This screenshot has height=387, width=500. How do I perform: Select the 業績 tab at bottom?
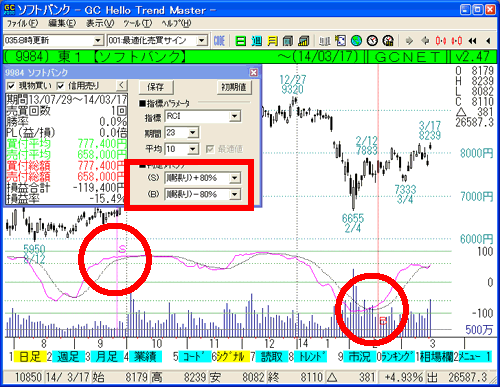[x=145, y=356]
